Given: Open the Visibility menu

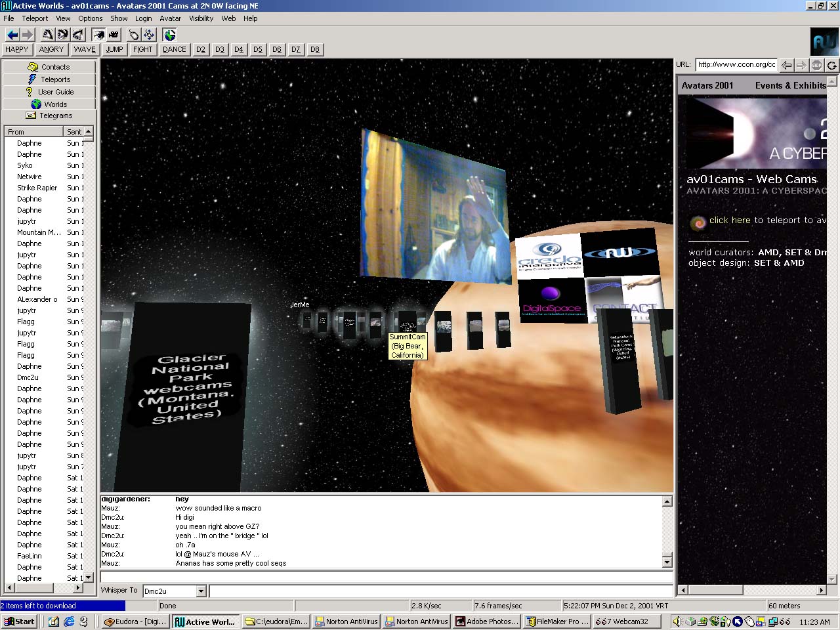Looking at the screenshot, I should (201, 18).
